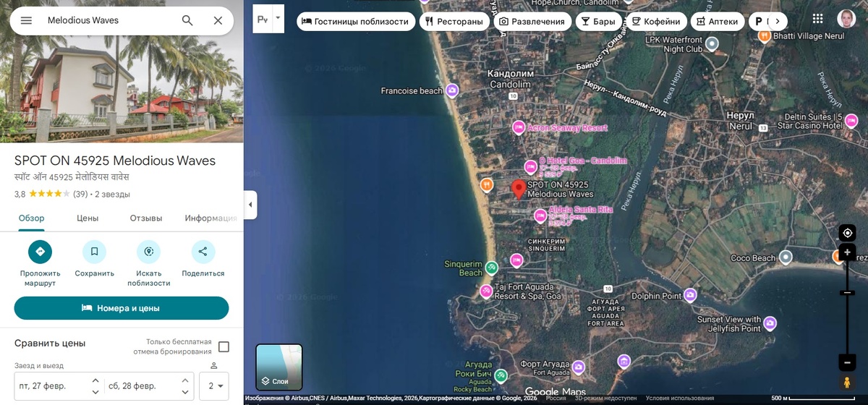Image resolution: width=868 pixels, height=405 pixels.
Task: Zoom in with the plus button
Action: point(848,252)
